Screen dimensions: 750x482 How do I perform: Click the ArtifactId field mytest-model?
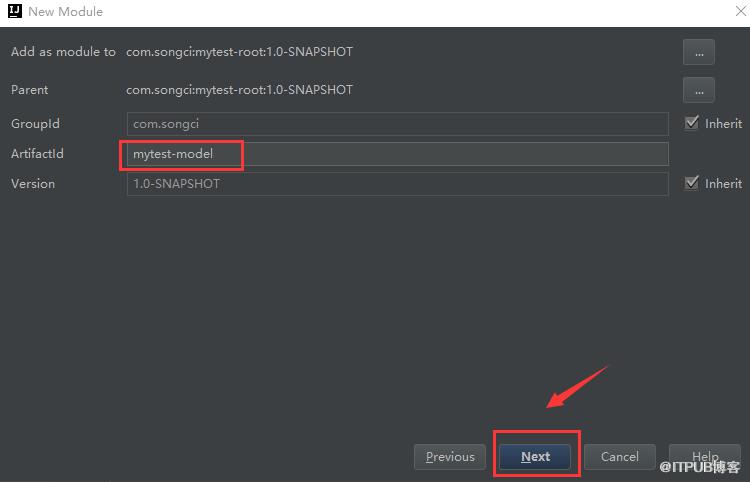pyautogui.click(x=397, y=154)
